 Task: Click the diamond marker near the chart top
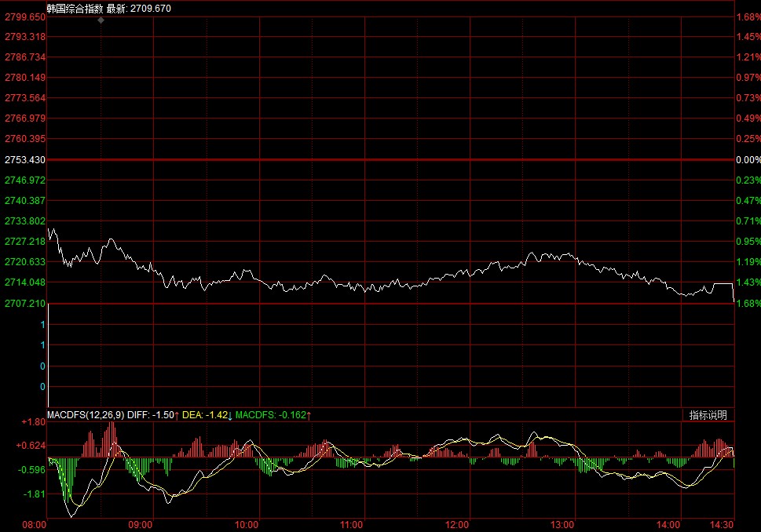(x=101, y=20)
